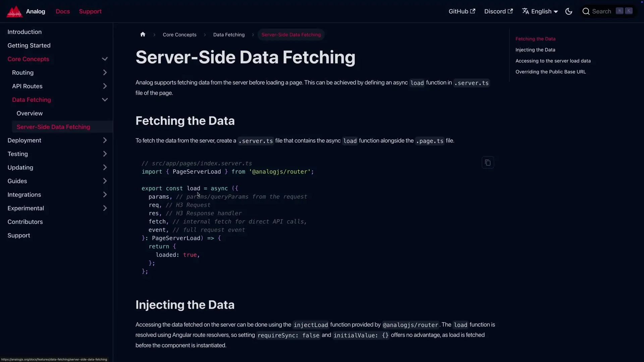Click the Analog logo icon
The width and height of the screenshot is (644, 362).
tap(14, 11)
